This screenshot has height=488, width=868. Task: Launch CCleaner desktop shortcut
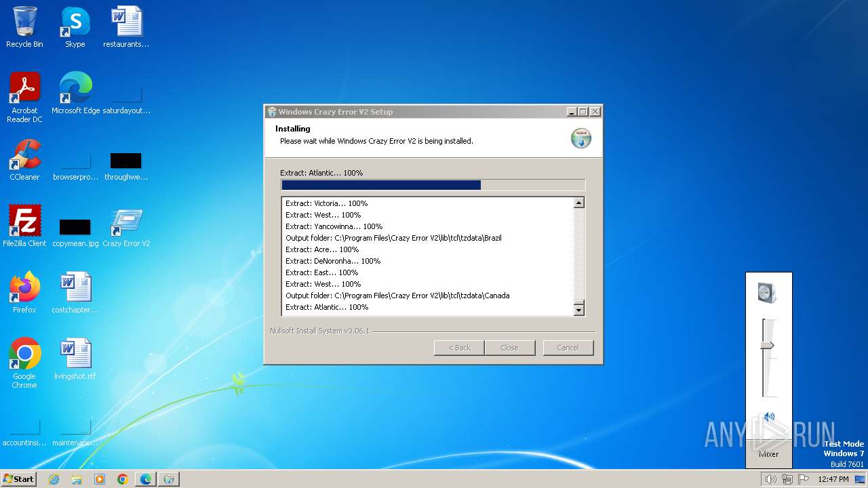(24, 159)
